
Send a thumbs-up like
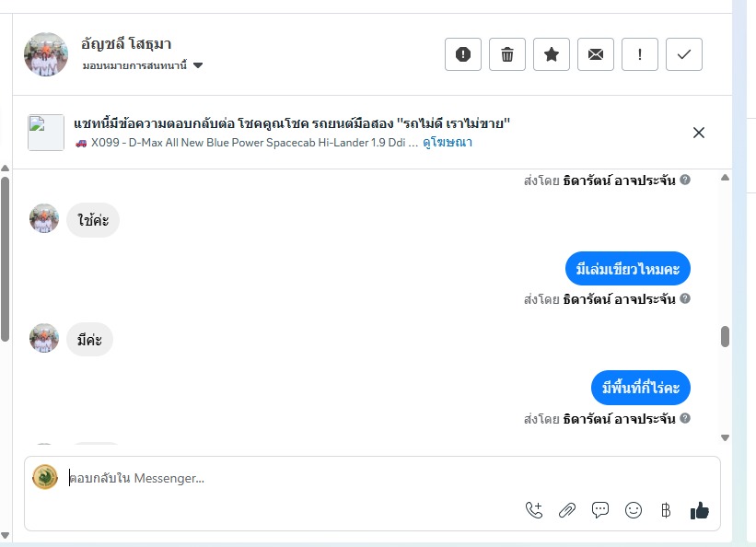[x=699, y=509]
